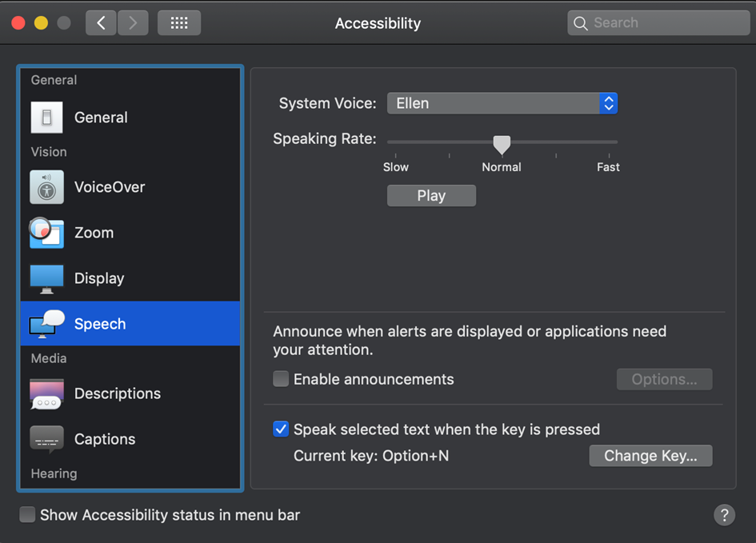
Task: Select the Display item label in sidebar
Action: (x=99, y=278)
